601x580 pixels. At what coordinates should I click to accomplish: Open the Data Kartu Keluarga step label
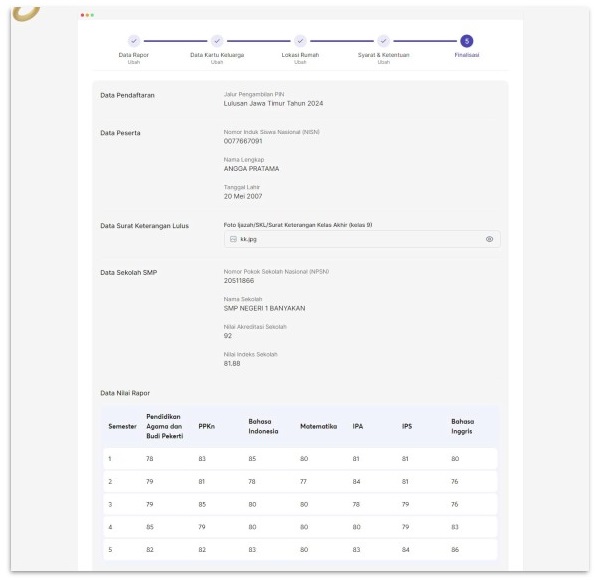[217, 55]
